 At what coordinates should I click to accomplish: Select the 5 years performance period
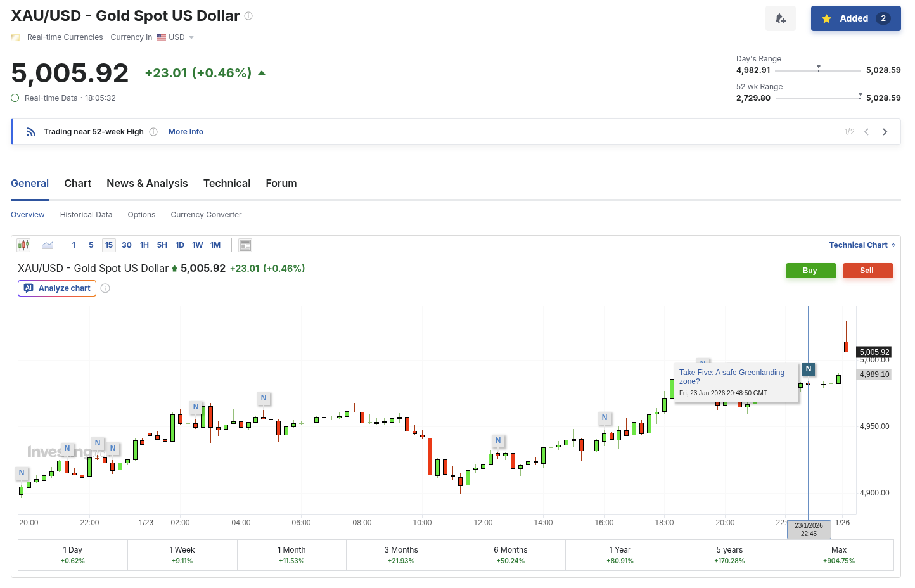point(729,555)
